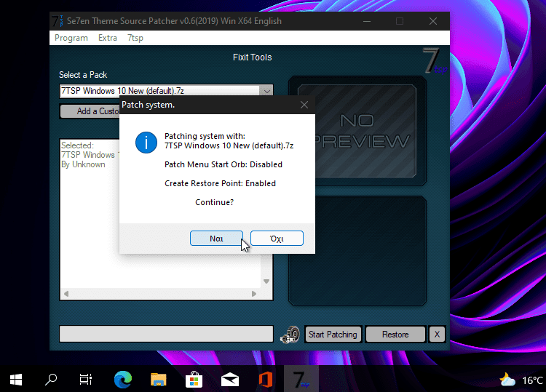Open Microsoft Store from the taskbar
Image resolution: width=546 pixels, height=392 pixels.
tap(194, 380)
